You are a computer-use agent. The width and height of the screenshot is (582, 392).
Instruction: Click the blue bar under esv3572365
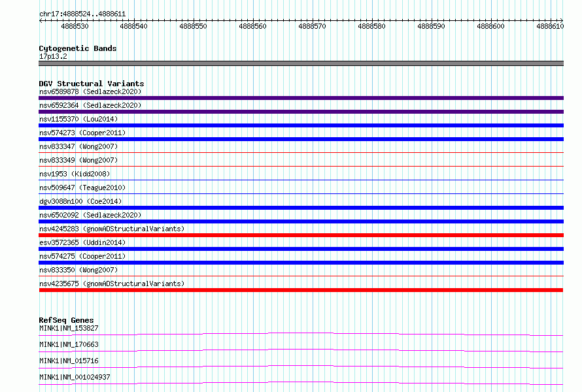tap(301, 249)
